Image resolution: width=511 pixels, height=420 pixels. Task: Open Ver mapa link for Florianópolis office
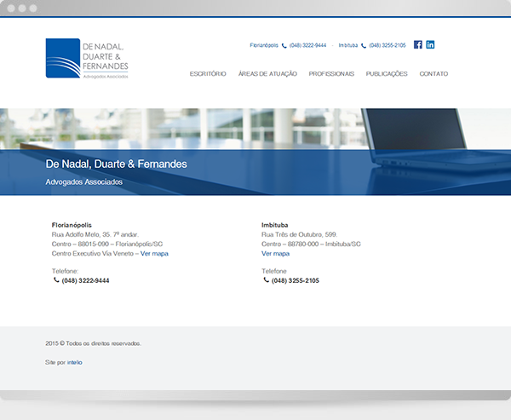coord(154,253)
